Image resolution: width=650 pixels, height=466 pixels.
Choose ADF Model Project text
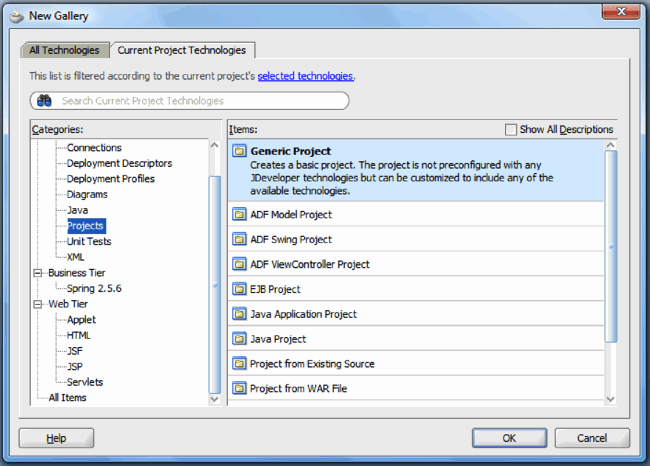[x=291, y=215]
